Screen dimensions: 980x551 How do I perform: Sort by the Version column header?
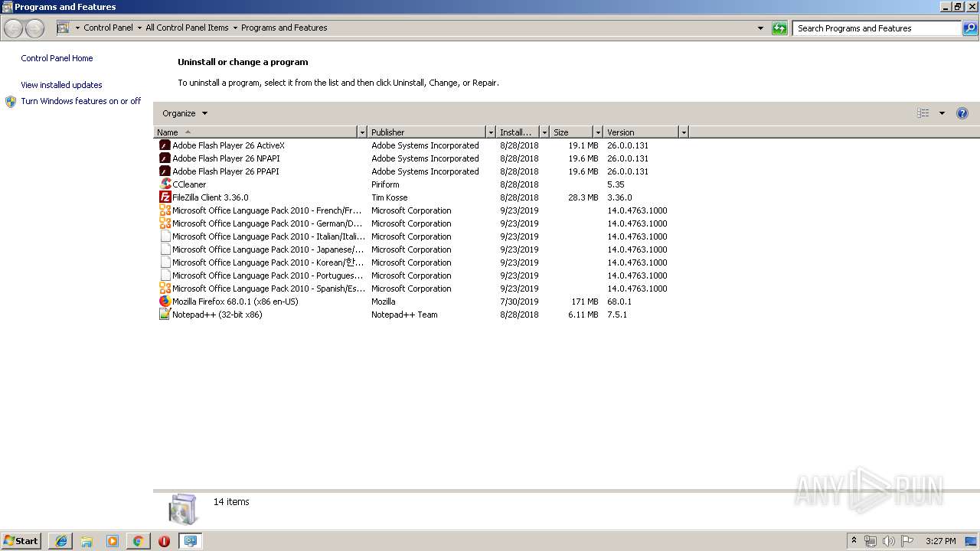642,132
